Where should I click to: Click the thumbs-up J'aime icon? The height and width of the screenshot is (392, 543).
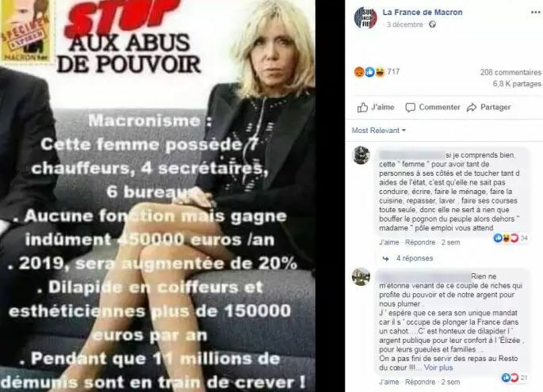point(362,108)
